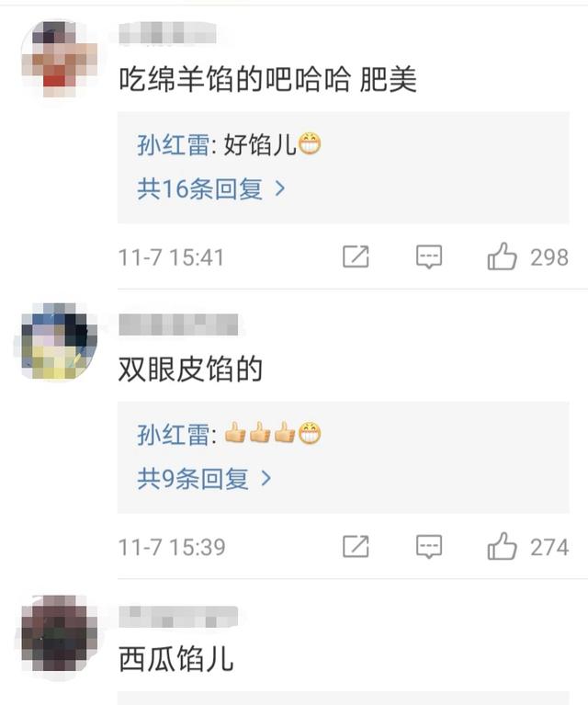Open 孙红雷 profile in 好馅儿 reply

coord(173,145)
